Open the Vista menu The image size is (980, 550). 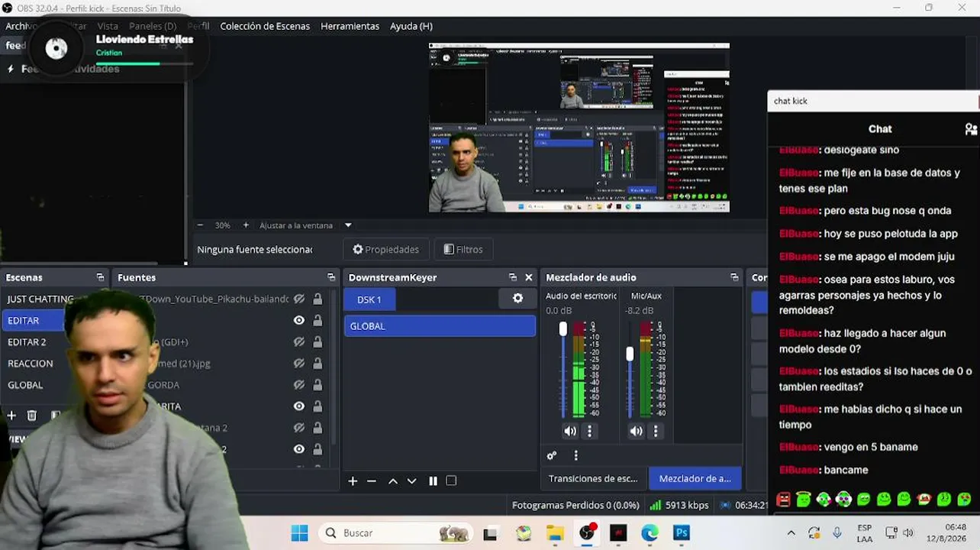tap(108, 26)
